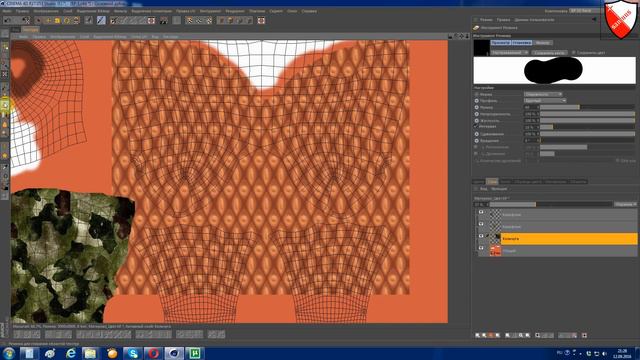This screenshot has height=360, width=640.
Task: Open the preset dropdown beside the black brush swatch
Action: coord(510,53)
